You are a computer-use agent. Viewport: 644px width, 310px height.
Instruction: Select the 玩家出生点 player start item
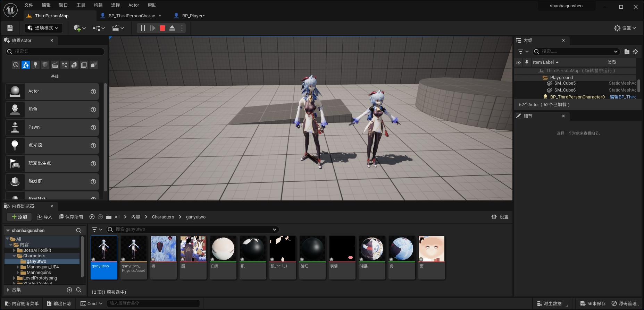52,164
